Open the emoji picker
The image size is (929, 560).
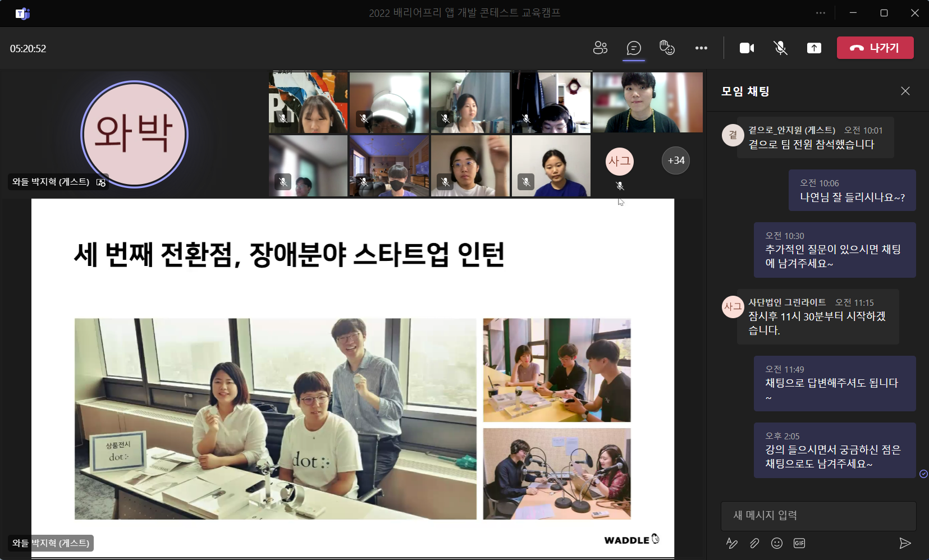tap(777, 543)
